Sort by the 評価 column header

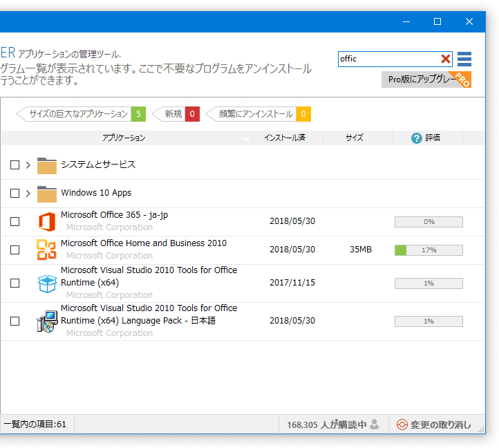coord(428,138)
